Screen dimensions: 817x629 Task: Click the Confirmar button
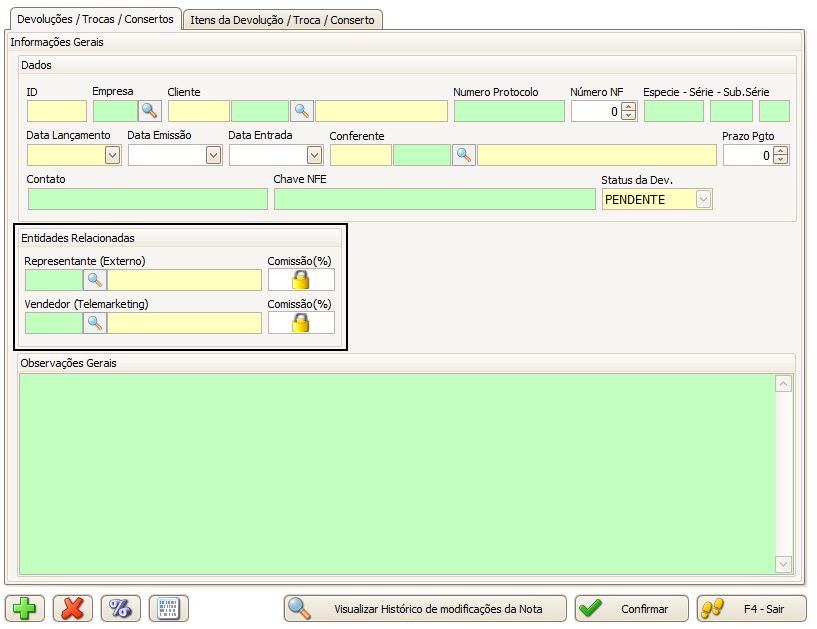pos(632,609)
